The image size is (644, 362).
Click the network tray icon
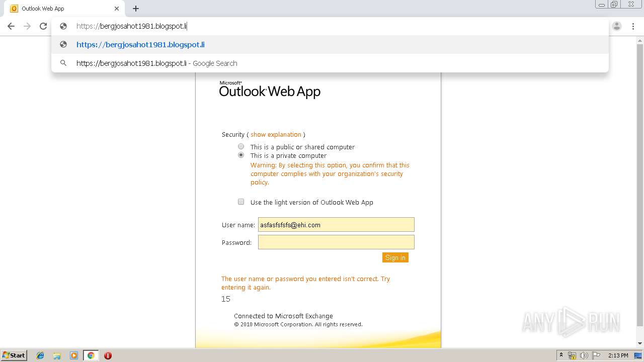[572, 355]
